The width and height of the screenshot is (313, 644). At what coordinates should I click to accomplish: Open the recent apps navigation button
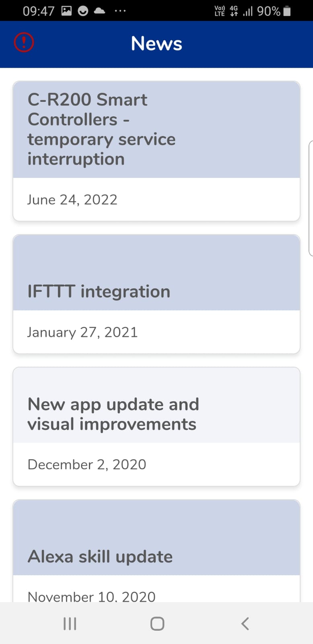70,623
